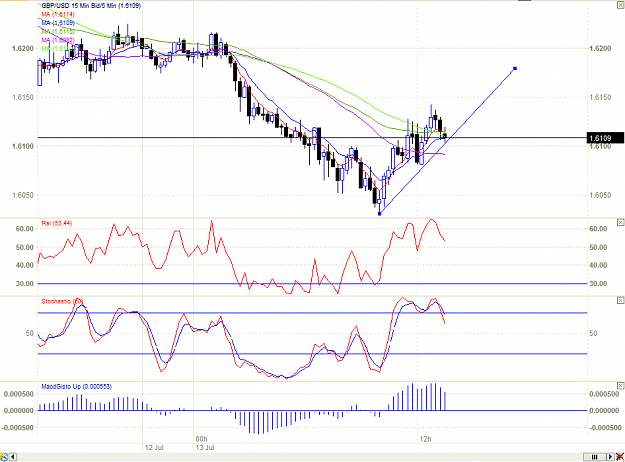The height and width of the screenshot is (462, 625).
Task: Close the MacdGisto indicator panel
Action: pyautogui.click(x=621, y=385)
